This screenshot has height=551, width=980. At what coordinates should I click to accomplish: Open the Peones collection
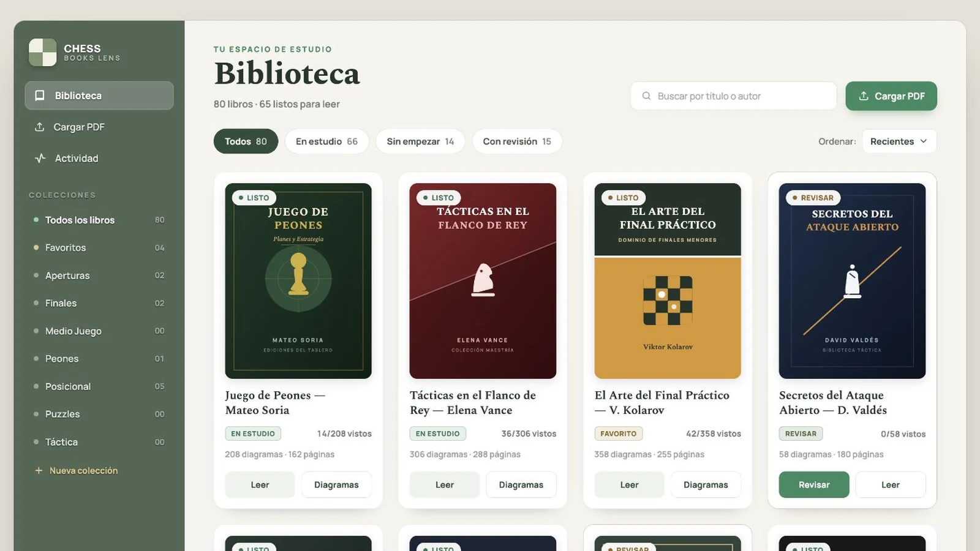(99, 359)
